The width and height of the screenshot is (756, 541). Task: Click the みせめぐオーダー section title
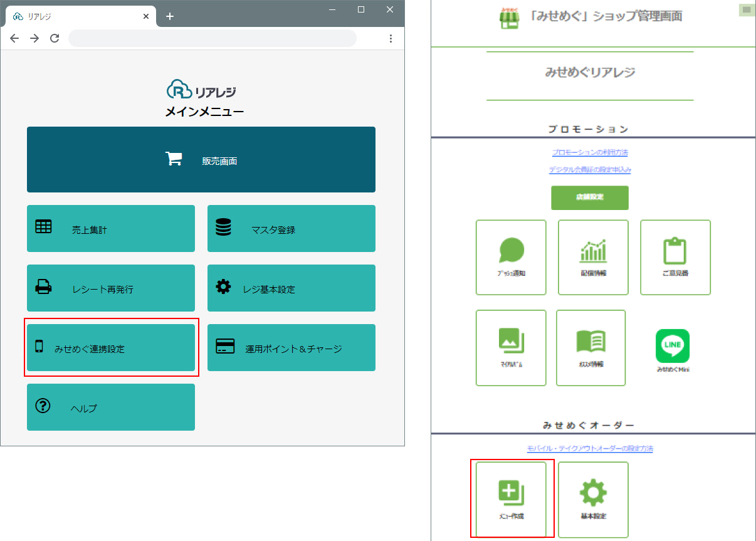tap(589, 425)
